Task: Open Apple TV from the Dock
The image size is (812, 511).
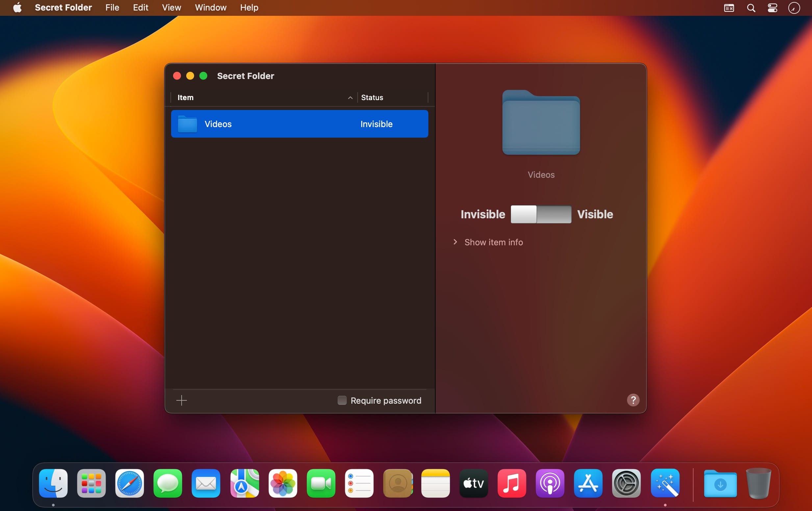Action: [x=473, y=483]
